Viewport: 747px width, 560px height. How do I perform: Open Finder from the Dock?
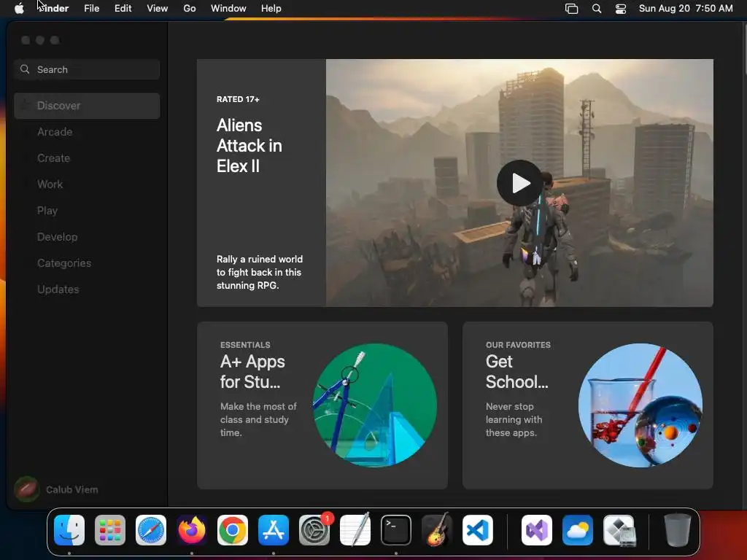pyautogui.click(x=69, y=530)
